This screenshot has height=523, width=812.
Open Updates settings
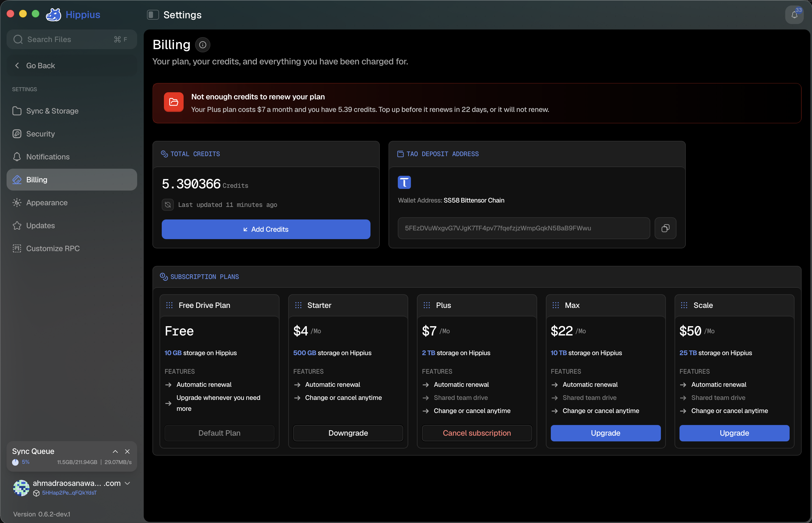[x=72, y=225]
